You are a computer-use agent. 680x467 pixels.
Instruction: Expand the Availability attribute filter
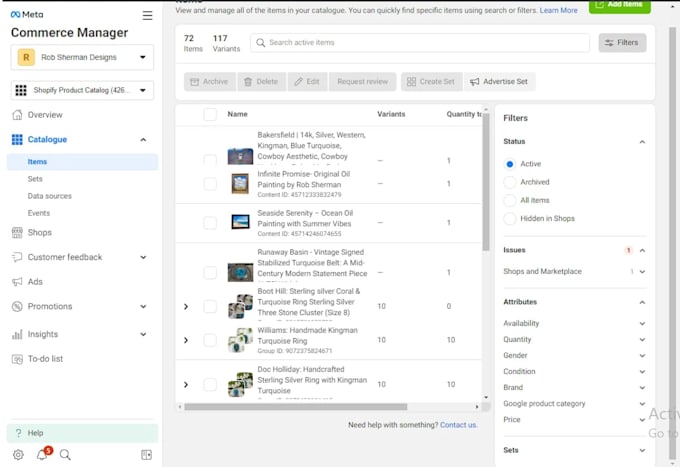(x=642, y=323)
